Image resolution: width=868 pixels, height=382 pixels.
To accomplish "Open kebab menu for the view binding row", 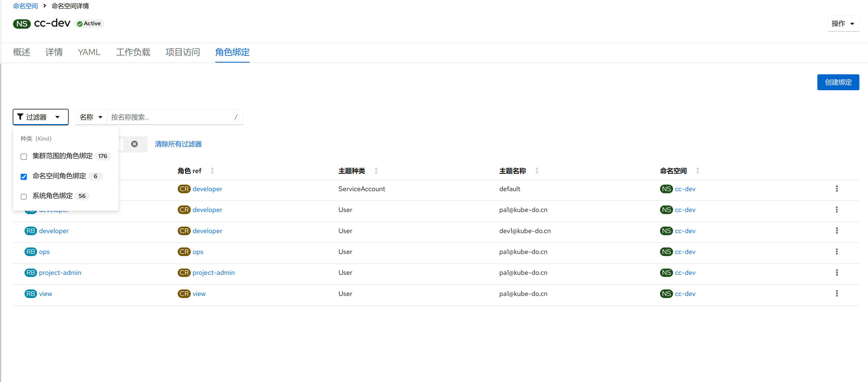I will (x=836, y=294).
